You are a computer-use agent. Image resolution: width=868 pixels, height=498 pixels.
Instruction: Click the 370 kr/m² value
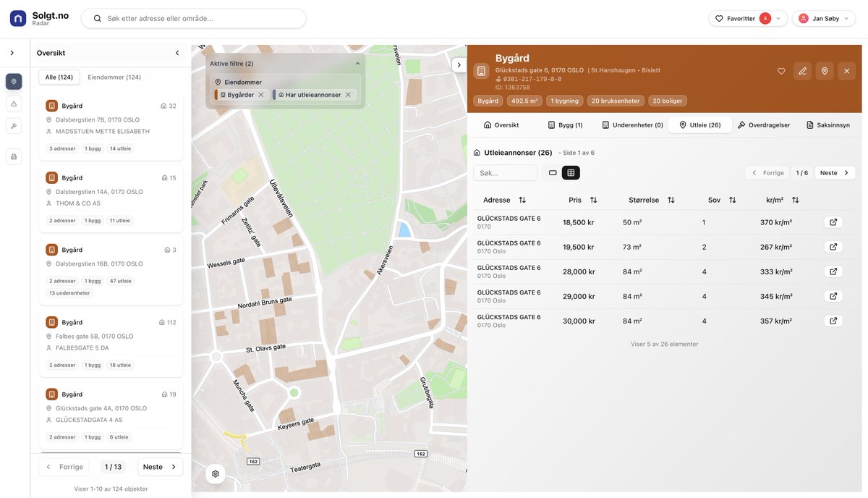(x=776, y=222)
